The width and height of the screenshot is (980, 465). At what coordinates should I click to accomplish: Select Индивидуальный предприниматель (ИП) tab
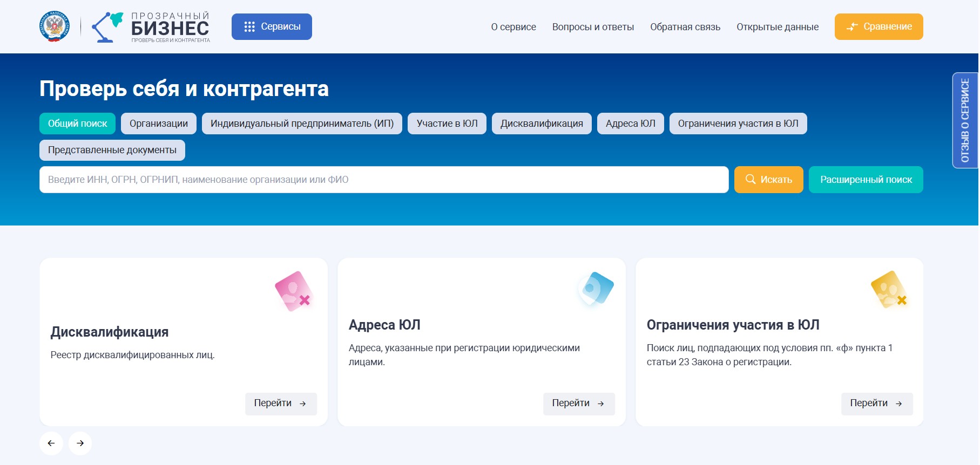pyautogui.click(x=302, y=124)
